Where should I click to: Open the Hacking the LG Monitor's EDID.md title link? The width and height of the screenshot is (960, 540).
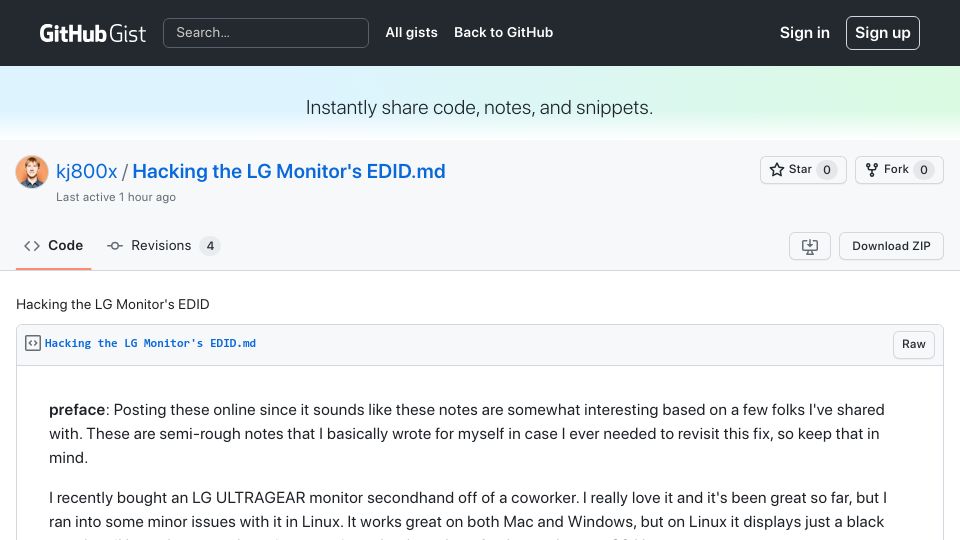tap(289, 171)
